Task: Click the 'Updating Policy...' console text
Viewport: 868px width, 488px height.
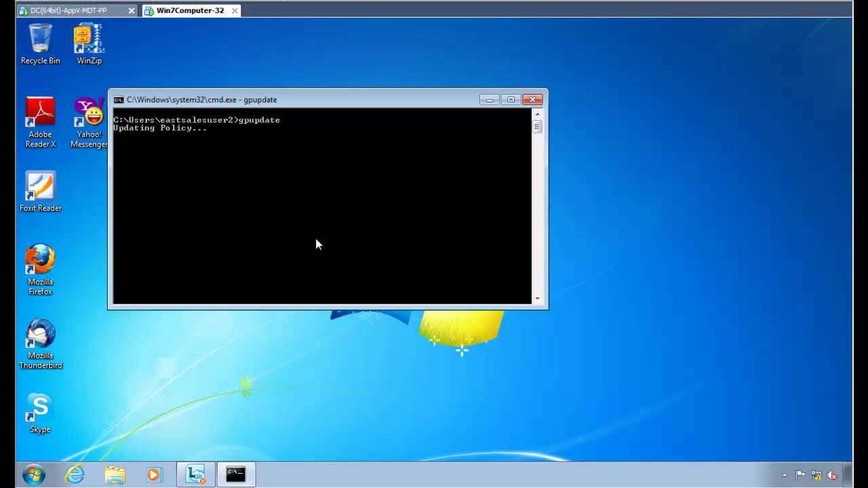Action: 160,128
